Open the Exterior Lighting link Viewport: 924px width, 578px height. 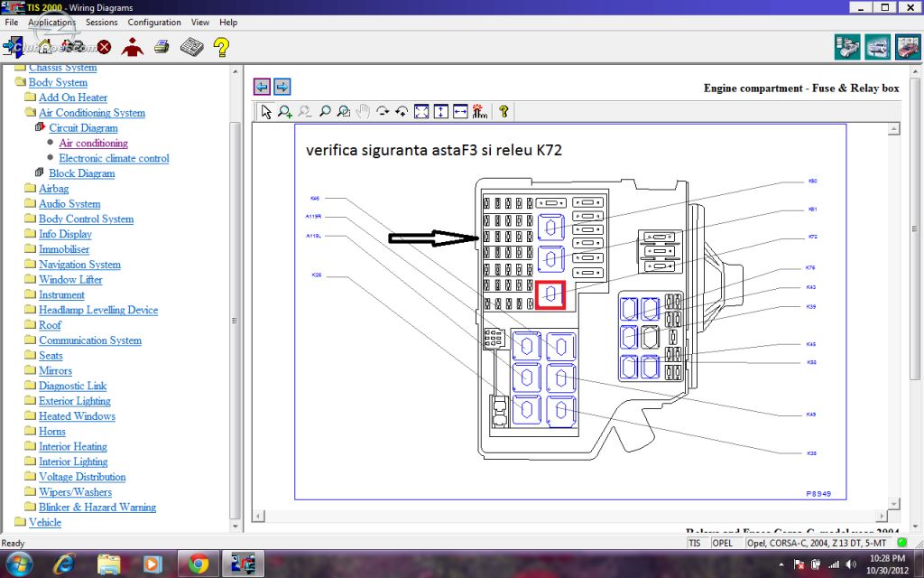75,401
